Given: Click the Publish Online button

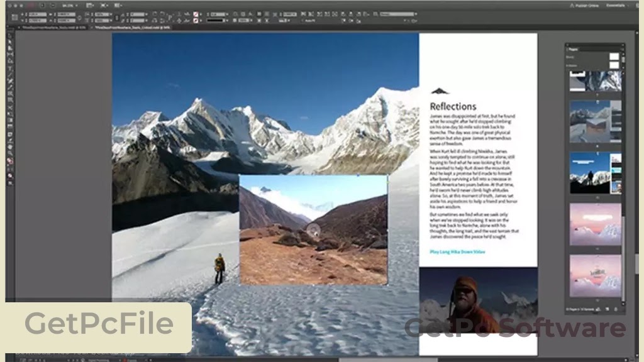Looking at the screenshot, I should 584,6.
